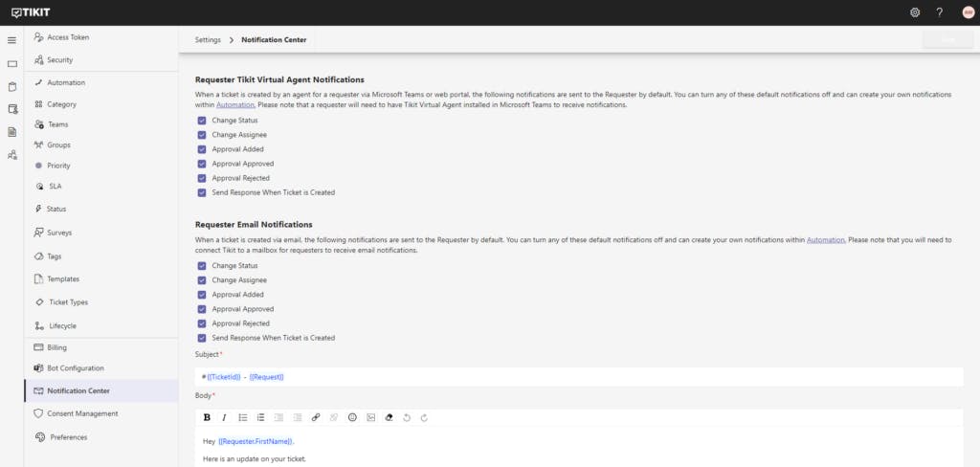The height and width of the screenshot is (467, 980).
Task: Uncheck Virtual Agent Send Response When Ticket Created
Action: [x=202, y=192]
